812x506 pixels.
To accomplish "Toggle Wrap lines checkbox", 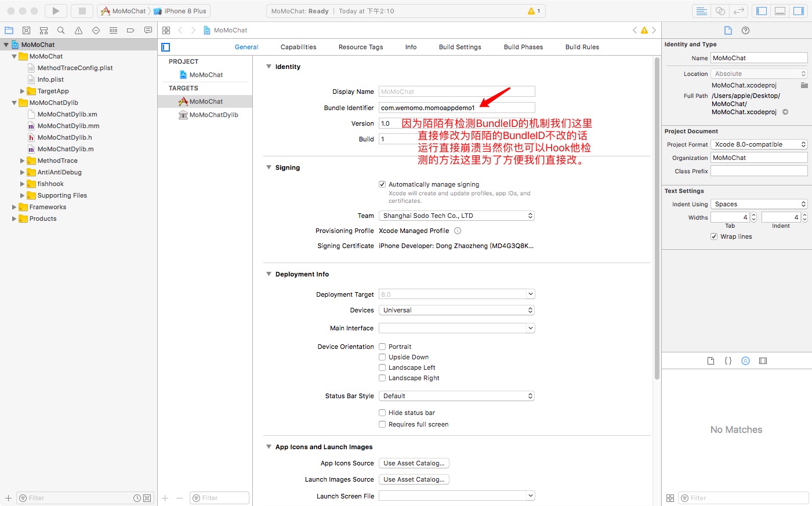I will pyautogui.click(x=714, y=236).
